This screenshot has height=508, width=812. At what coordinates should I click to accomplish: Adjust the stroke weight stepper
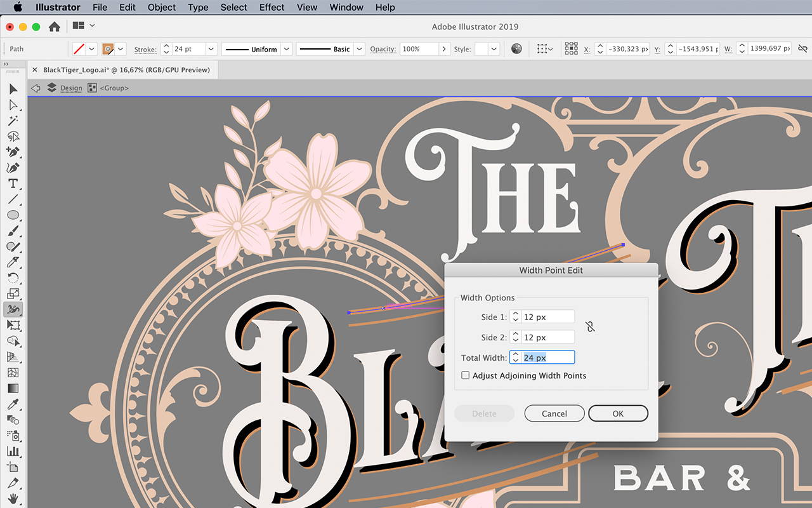pyautogui.click(x=166, y=49)
